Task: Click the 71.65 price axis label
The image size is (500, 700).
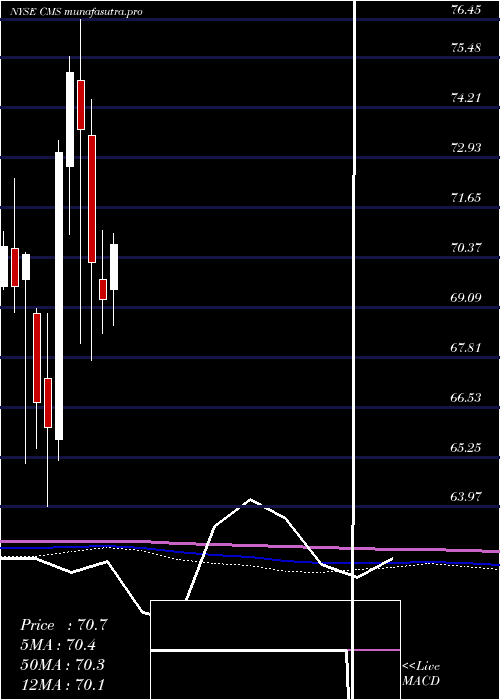Action: 466,197
